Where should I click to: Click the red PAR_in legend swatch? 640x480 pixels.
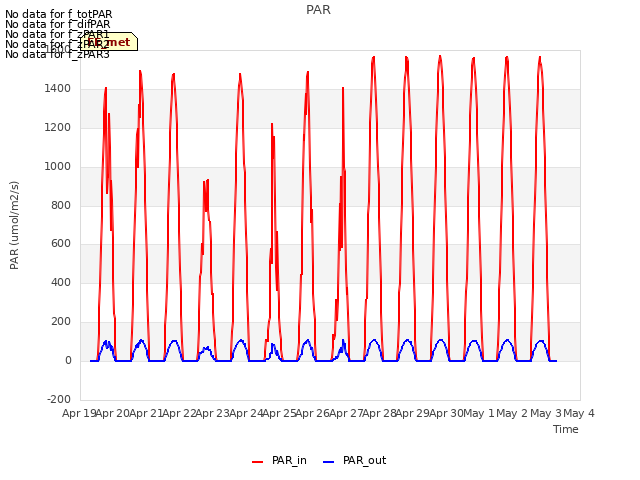coord(258,462)
